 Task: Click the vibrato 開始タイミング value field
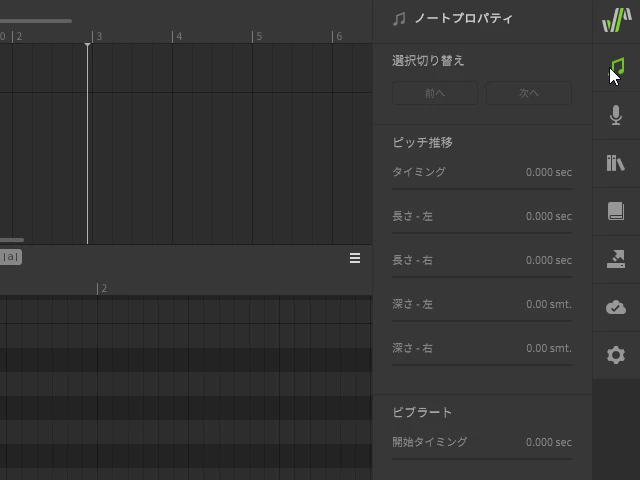(x=548, y=442)
